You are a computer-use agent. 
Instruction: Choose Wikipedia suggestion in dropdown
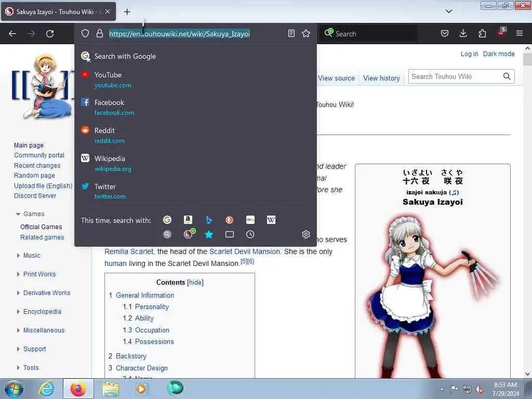click(195, 164)
